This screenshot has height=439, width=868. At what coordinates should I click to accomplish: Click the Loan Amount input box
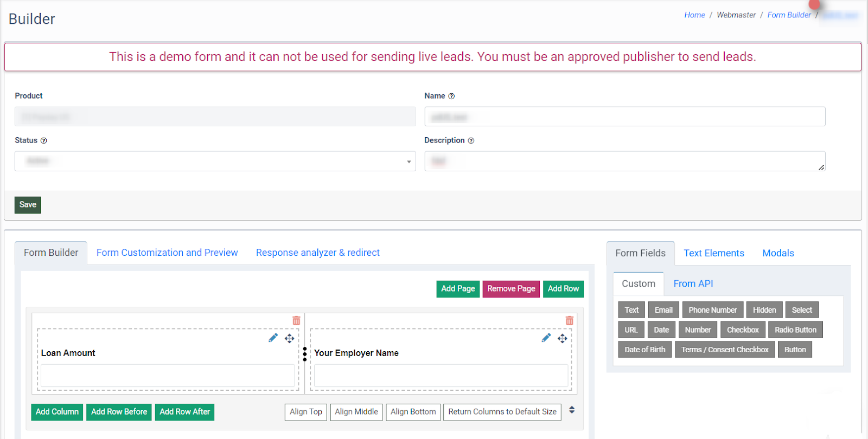(168, 375)
